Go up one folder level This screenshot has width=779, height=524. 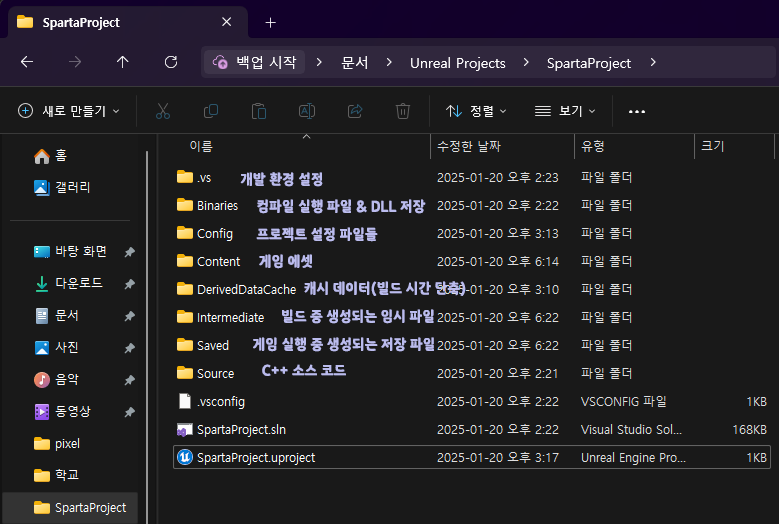click(123, 62)
